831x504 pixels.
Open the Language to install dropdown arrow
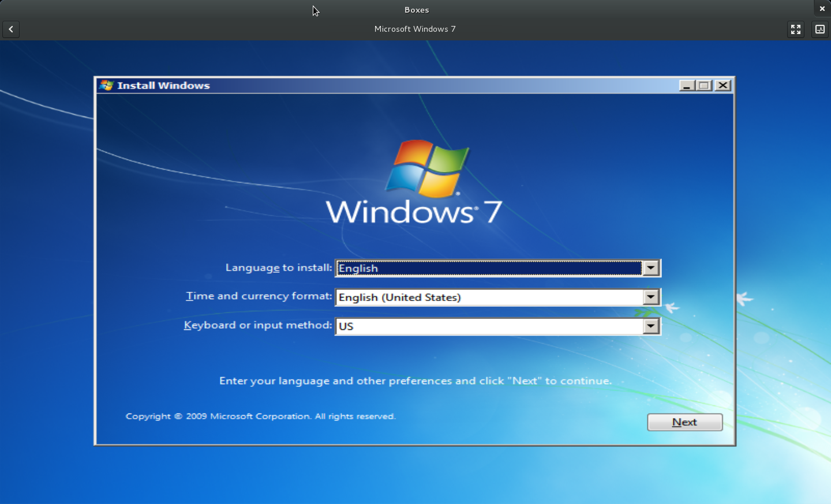pyautogui.click(x=651, y=268)
